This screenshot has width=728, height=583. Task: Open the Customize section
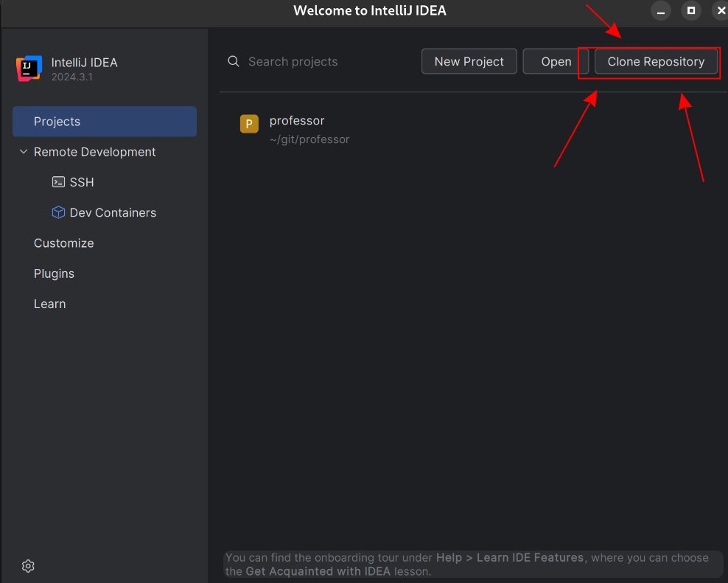pyautogui.click(x=63, y=243)
